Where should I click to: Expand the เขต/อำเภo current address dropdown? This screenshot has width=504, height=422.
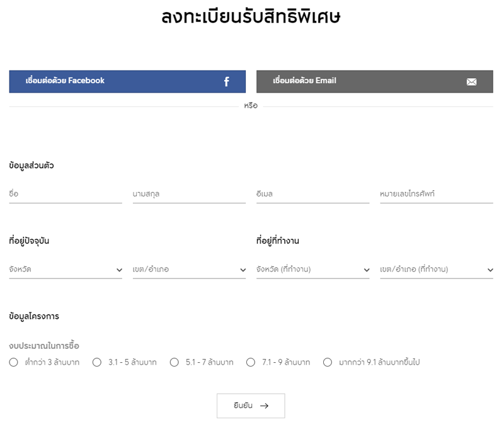(189, 270)
